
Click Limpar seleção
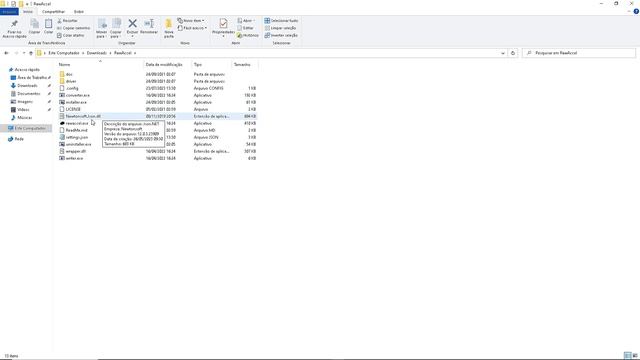point(280,28)
